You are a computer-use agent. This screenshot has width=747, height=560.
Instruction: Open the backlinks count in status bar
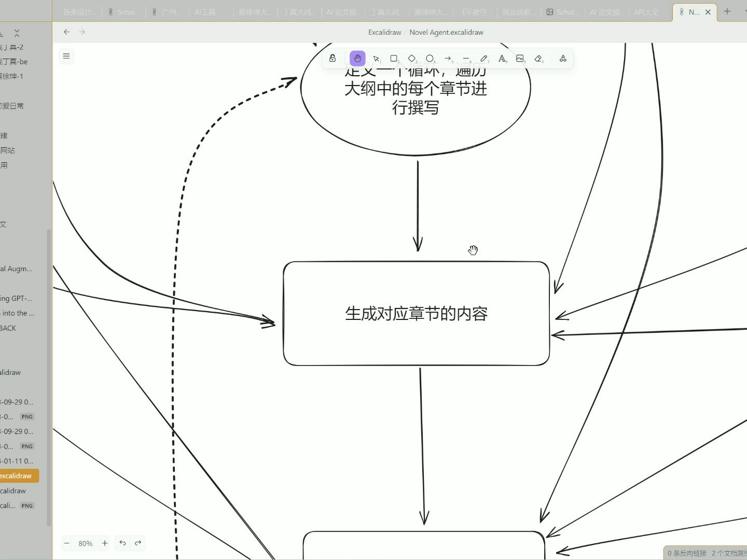tap(687, 553)
